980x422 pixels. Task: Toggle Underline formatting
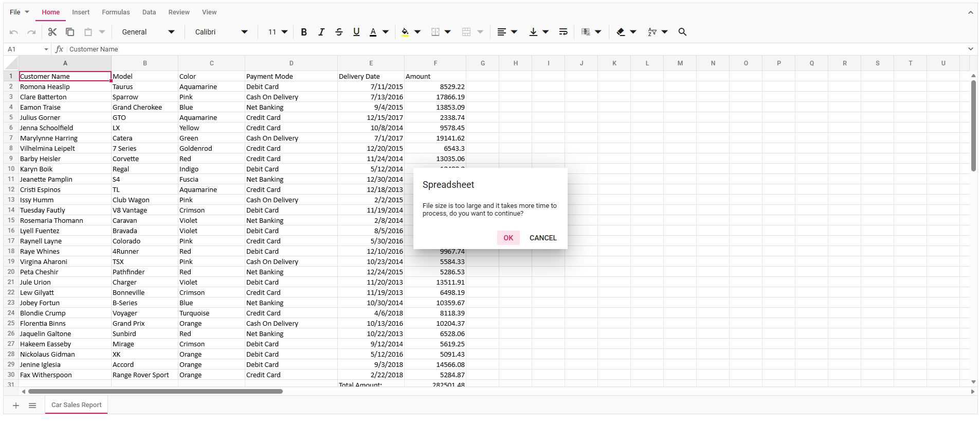tap(356, 32)
